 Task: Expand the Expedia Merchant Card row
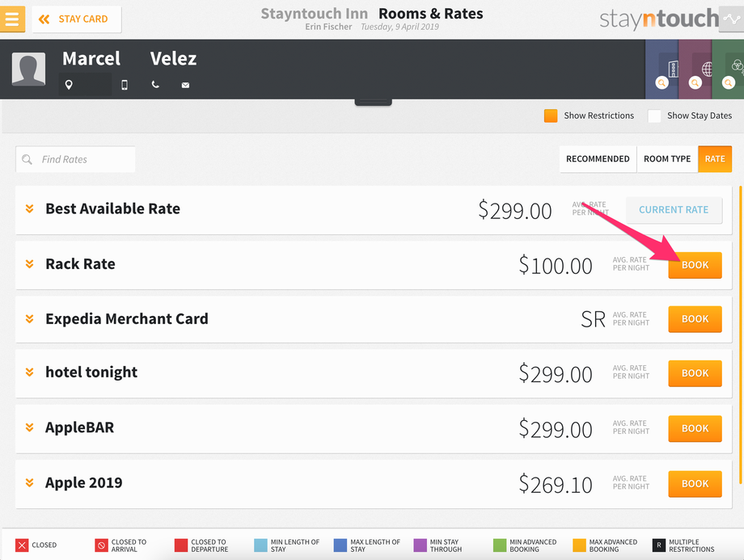(x=29, y=319)
